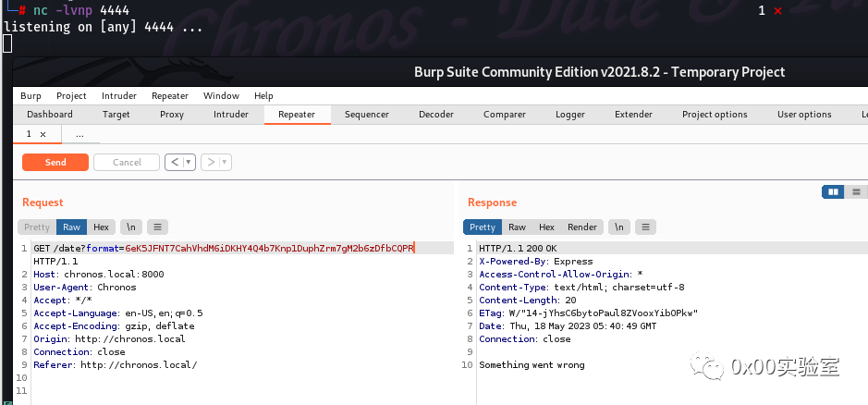Switch Response view to Hex
This screenshot has height=405, width=868.
coord(547,227)
